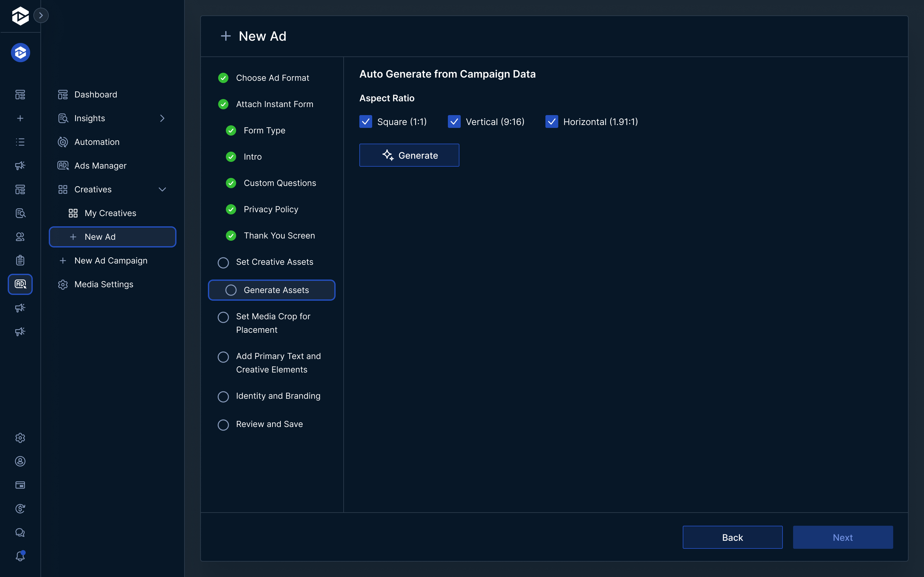This screenshot has width=924, height=577.
Task: Select the blue workspace logo avatar
Action: coord(20,53)
